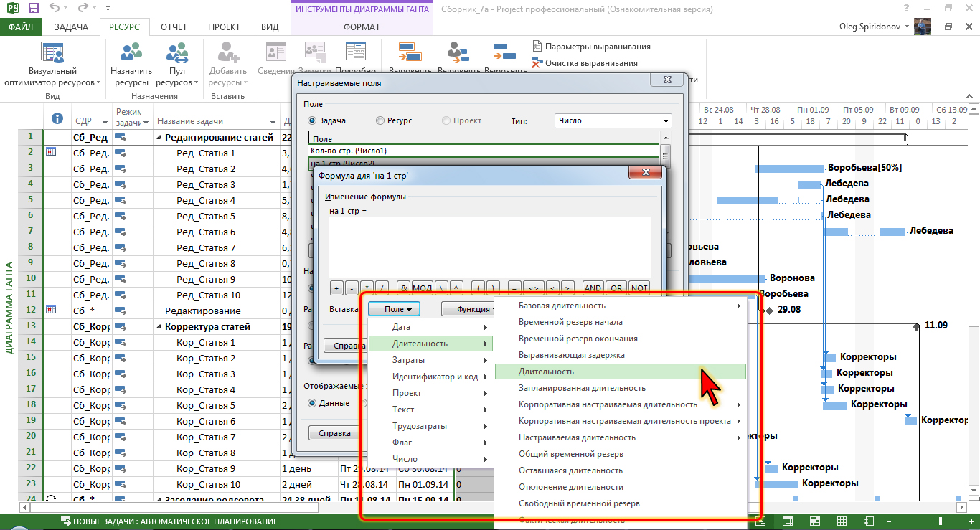Click milestone diamond marked 29.08
Screen dimensions: 980x530
[x=769, y=311]
